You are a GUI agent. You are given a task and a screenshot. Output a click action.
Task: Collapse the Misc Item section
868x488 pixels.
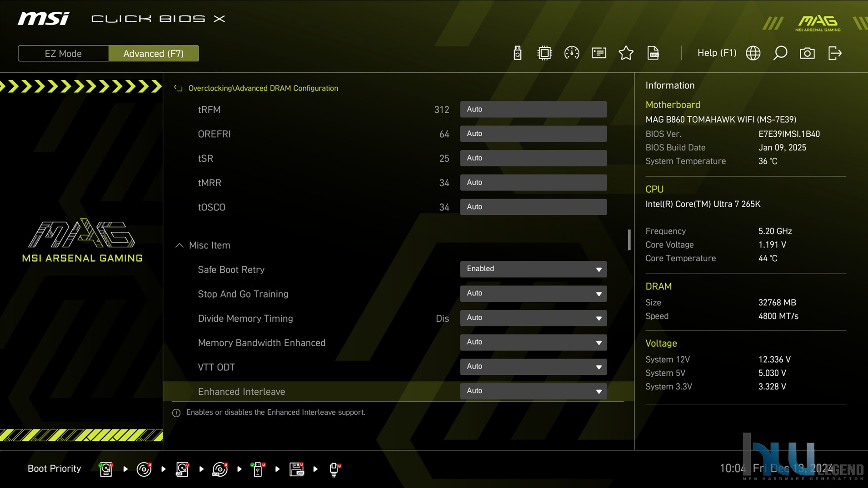point(180,245)
